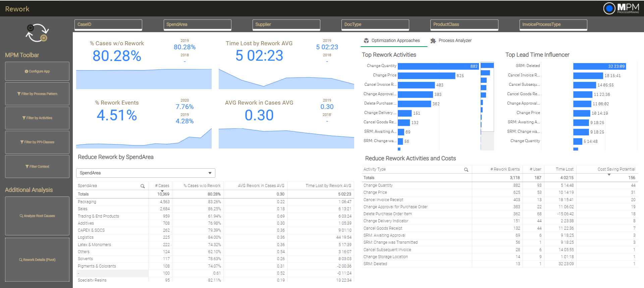Select the Sales row in SpendArea table
Screen dimensions: 644x288
tap(215, 209)
